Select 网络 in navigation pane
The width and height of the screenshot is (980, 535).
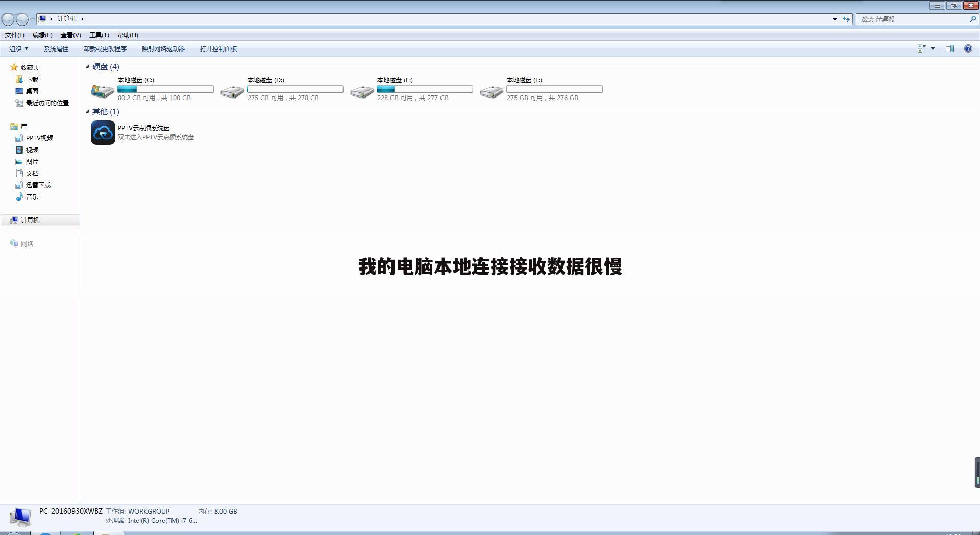point(21,244)
